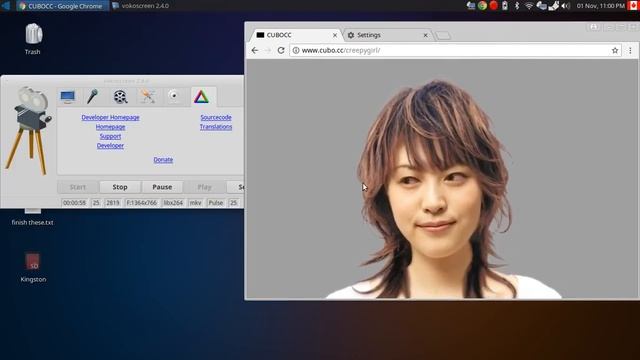Viewport: 640px width, 360px height.
Task: Open the Homepage link in vokoscreen
Action: click(110, 127)
